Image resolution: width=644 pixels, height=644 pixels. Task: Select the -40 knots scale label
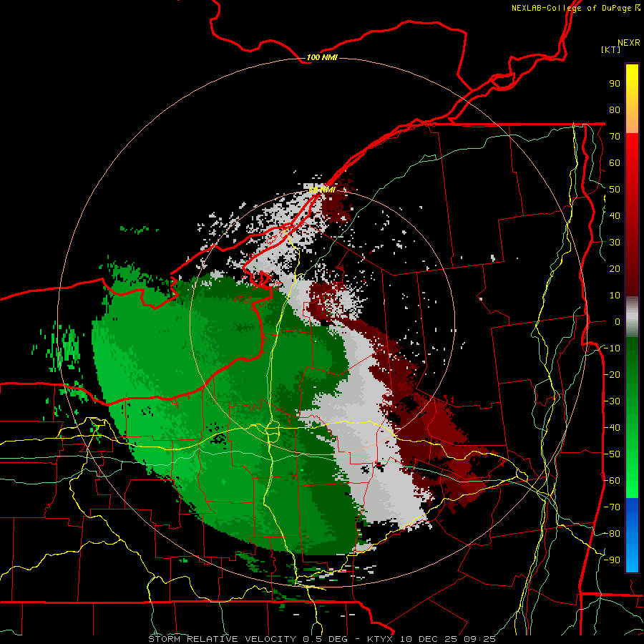click(612, 428)
